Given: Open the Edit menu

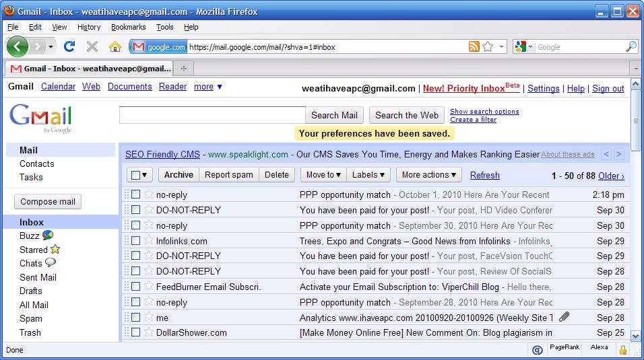Looking at the screenshot, I should pyautogui.click(x=35, y=27).
